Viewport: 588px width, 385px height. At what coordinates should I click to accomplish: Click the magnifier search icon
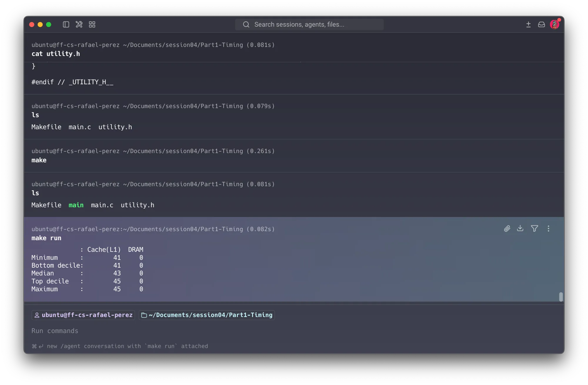246,24
